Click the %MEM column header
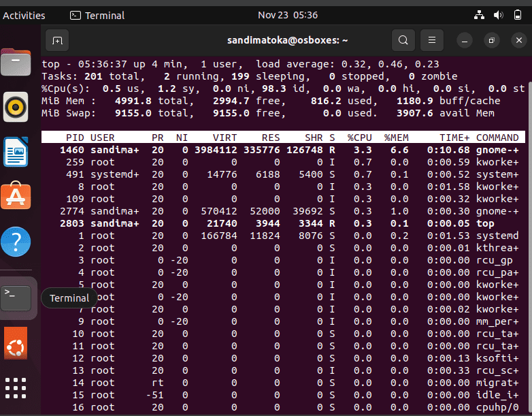Viewport: 532px width, 416px height. pyautogui.click(x=397, y=138)
